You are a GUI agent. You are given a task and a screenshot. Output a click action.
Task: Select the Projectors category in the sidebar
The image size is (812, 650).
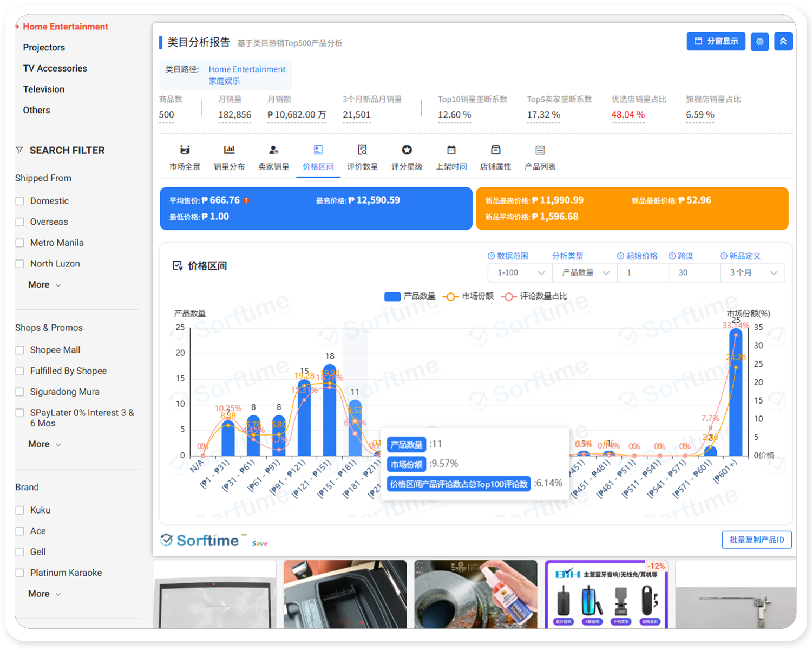(x=43, y=47)
